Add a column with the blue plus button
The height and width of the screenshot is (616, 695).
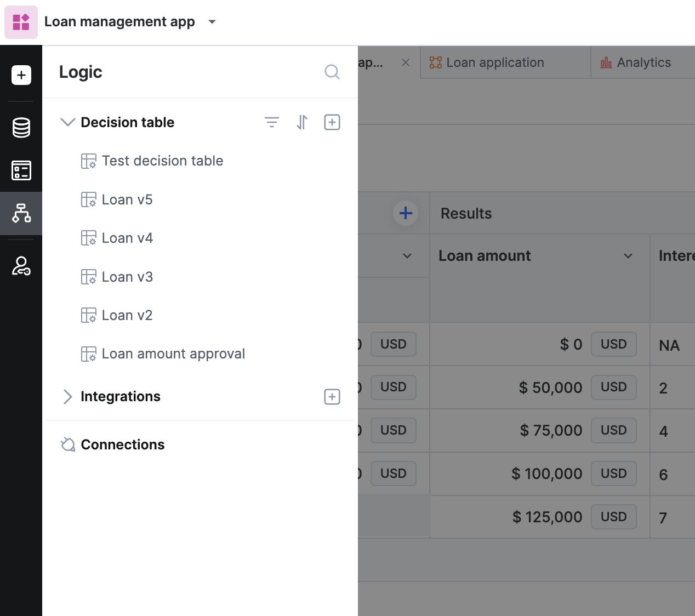pyautogui.click(x=406, y=213)
